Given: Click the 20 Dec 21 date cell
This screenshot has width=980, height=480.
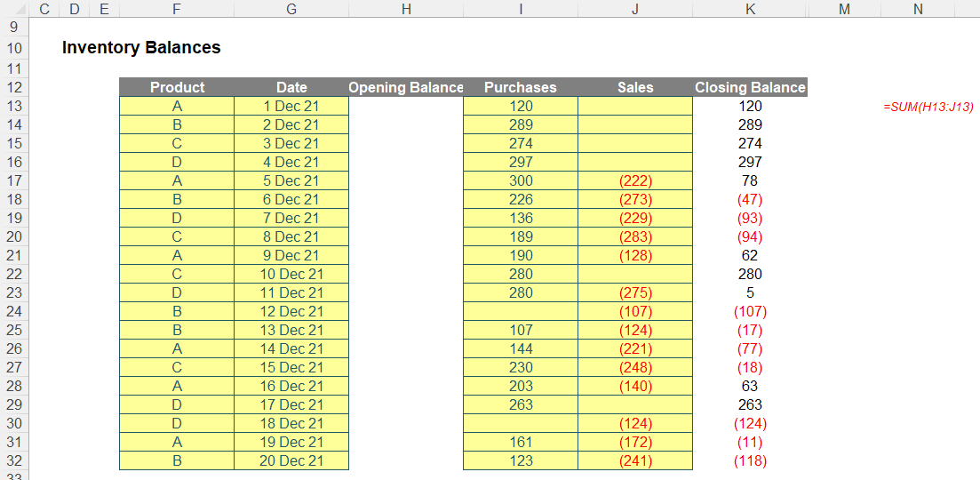Looking at the screenshot, I should point(291,460).
